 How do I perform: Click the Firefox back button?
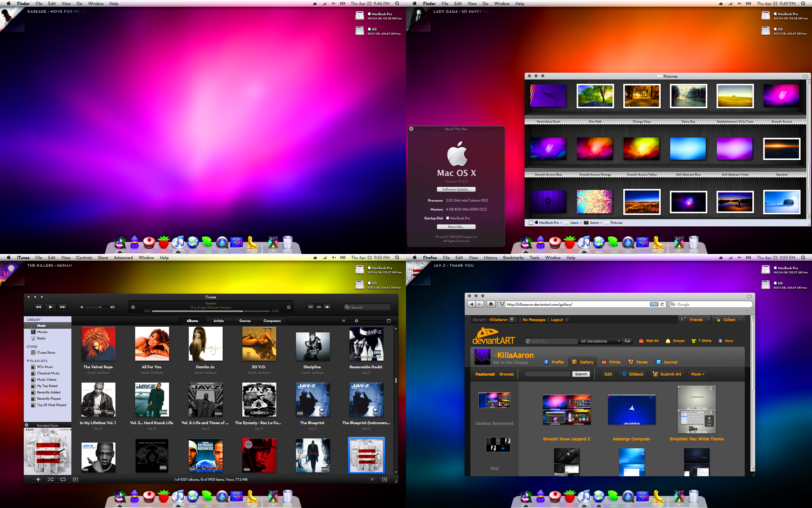pyautogui.click(x=471, y=304)
